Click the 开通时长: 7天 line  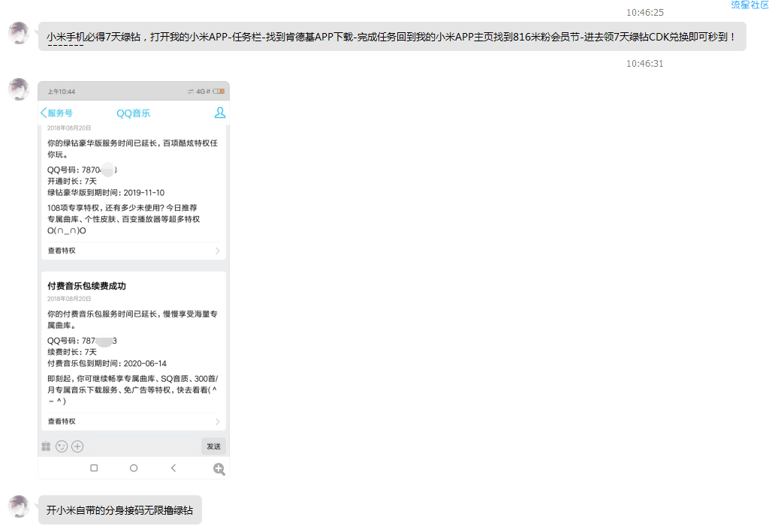click(x=72, y=182)
